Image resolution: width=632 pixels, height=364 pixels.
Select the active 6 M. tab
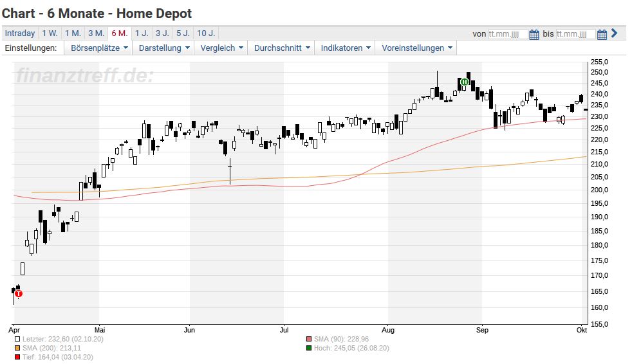click(120, 33)
